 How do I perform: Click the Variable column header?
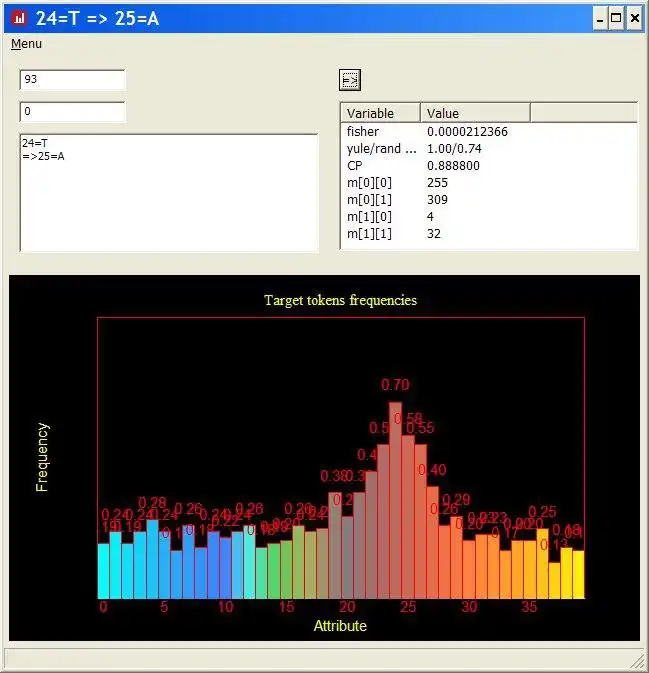(x=381, y=113)
